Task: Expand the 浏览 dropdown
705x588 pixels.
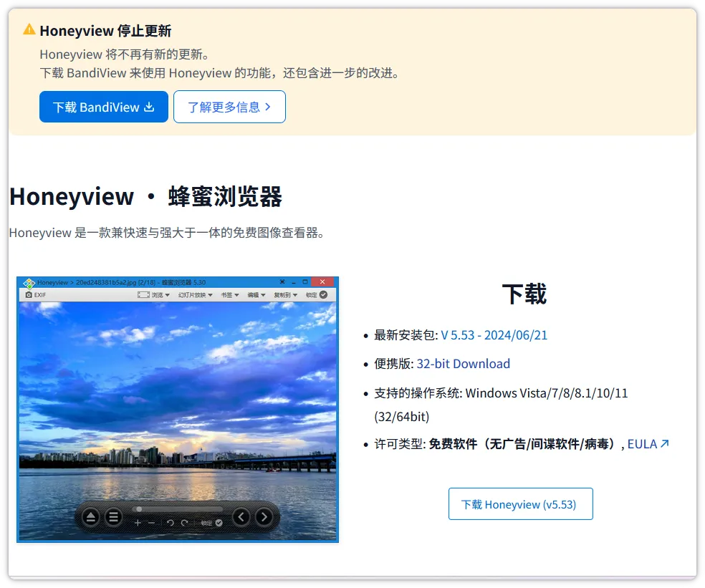Action: [x=160, y=295]
